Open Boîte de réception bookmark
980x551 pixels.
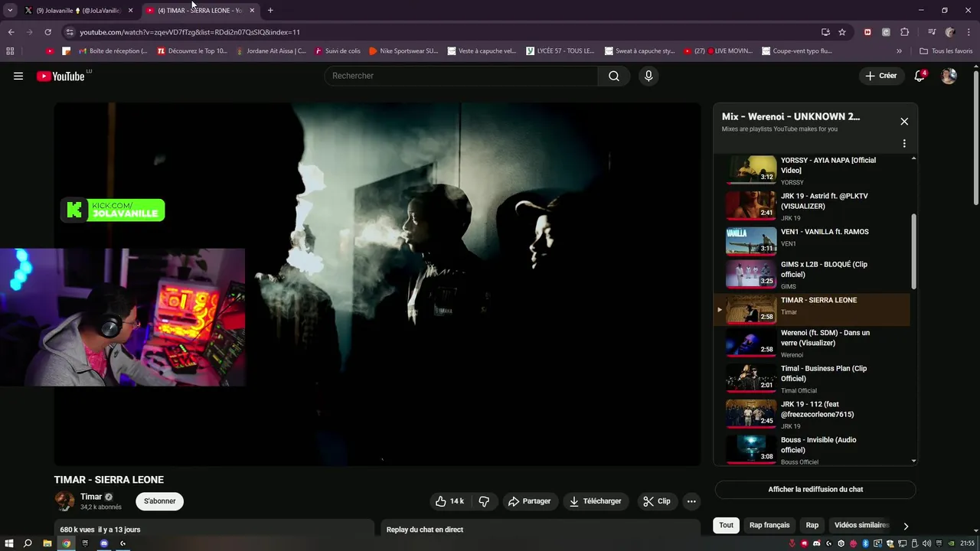[x=113, y=51]
